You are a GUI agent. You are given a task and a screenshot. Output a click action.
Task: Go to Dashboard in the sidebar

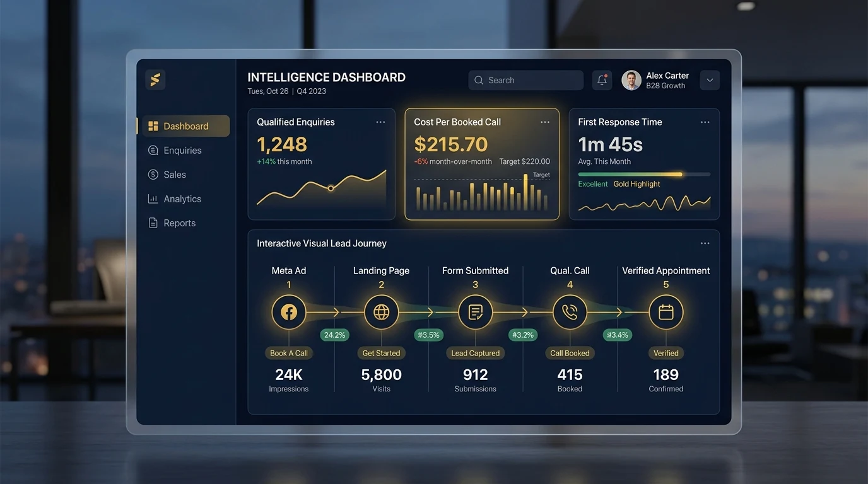[185, 126]
